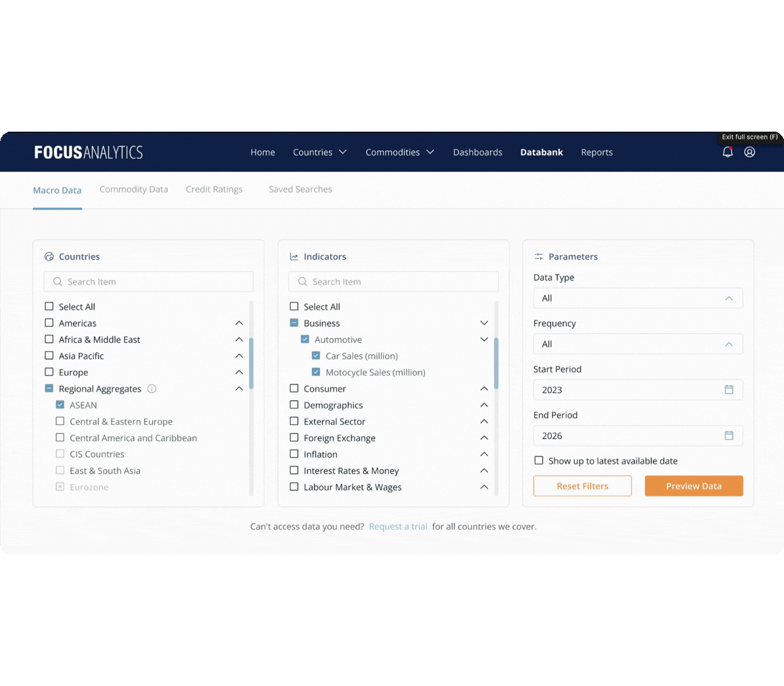Expand the Demographics chevron

(x=484, y=405)
